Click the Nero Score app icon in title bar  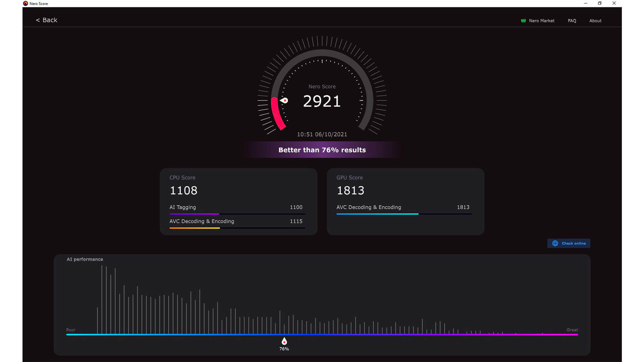point(25,3)
